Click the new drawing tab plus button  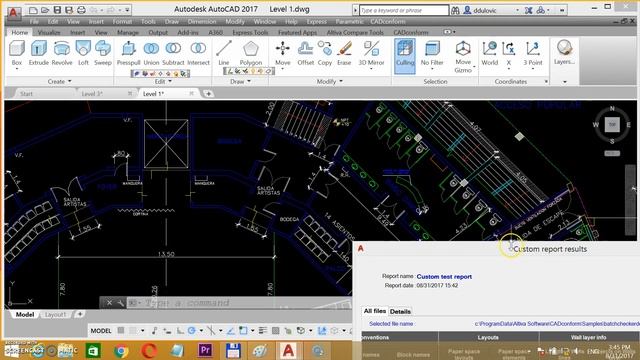coord(208,93)
